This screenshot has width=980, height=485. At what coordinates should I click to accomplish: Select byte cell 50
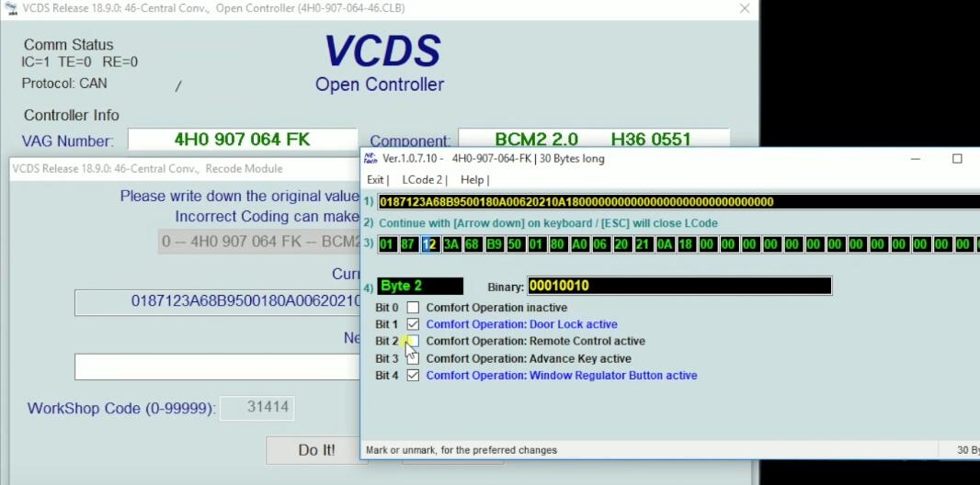coord(515,244)
